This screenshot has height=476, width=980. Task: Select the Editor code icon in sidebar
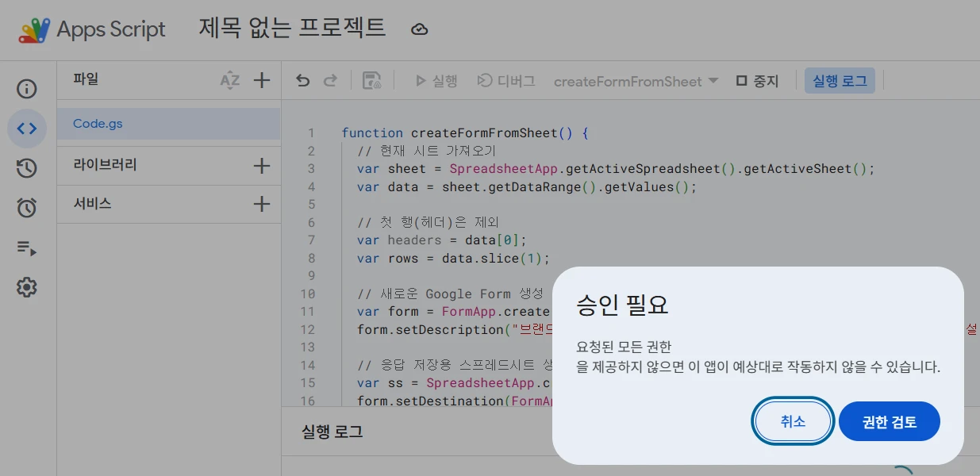[x=27, y=129]
